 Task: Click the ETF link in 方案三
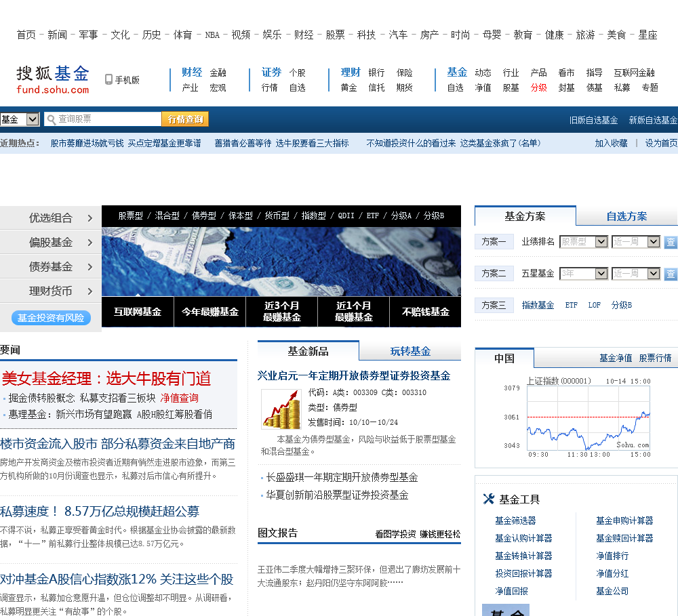pyautogui.click(x=571, y=305)
